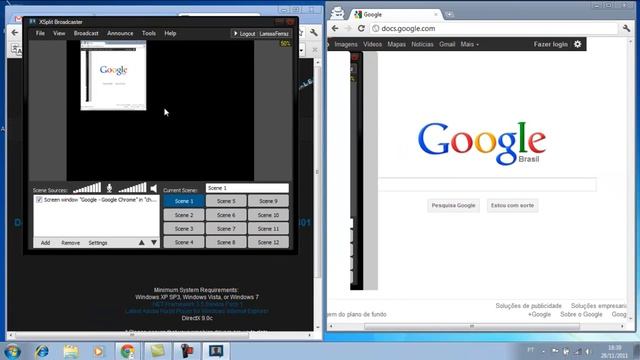Open Windows Media Player from taskbar

98,351
